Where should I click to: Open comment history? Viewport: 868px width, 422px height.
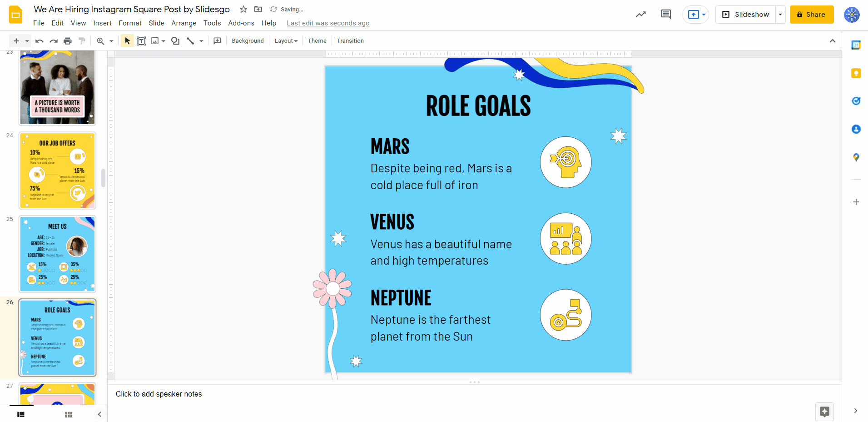coord(666,15)
